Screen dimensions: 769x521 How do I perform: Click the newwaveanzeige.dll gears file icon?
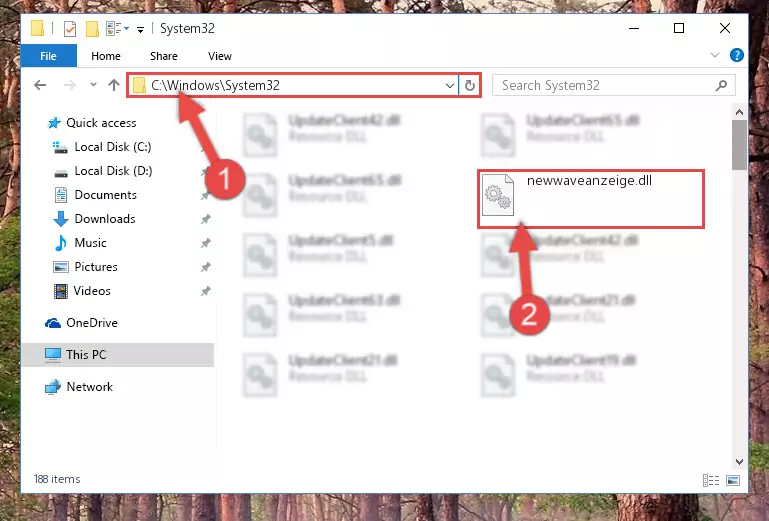(x=498, y=195)
